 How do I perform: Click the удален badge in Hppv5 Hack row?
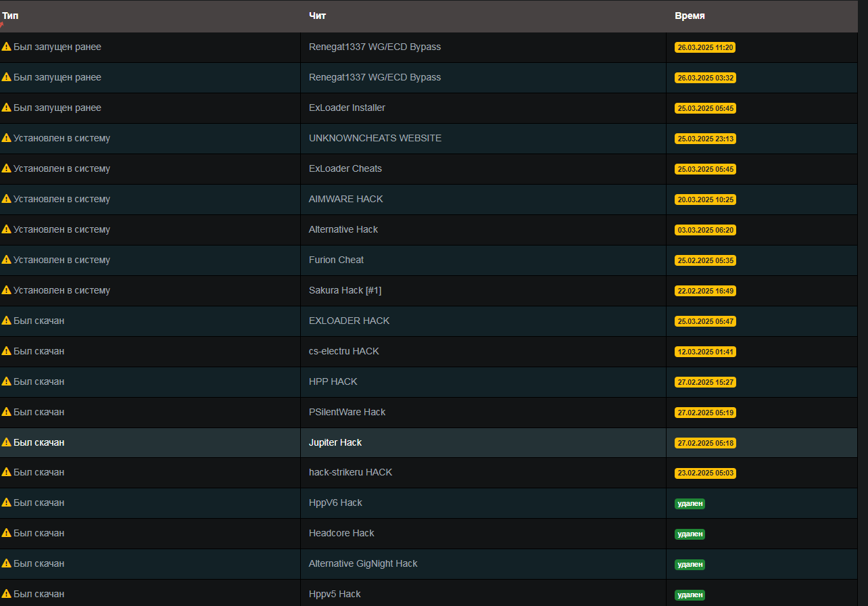coord(690,595)
